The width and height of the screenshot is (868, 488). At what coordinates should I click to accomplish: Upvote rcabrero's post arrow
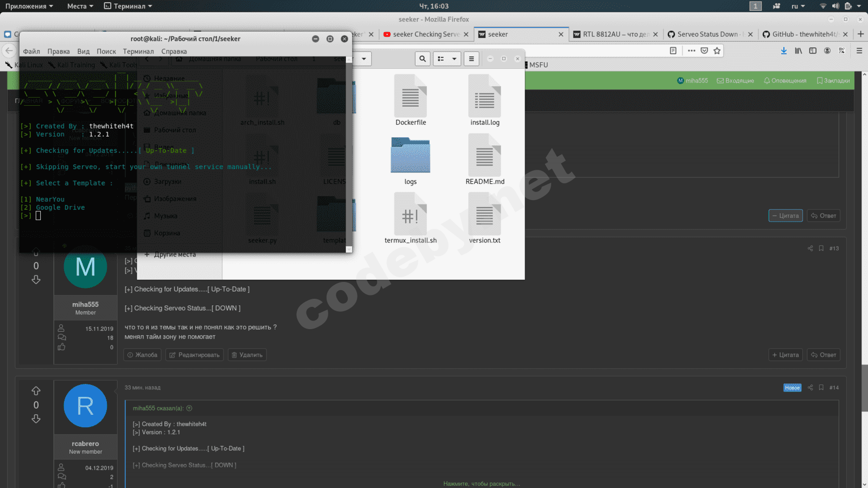(x=36, y=391)
